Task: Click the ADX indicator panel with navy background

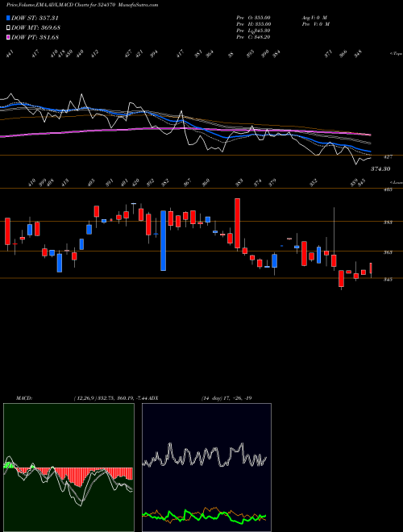Action: click(x=206, y=468)
